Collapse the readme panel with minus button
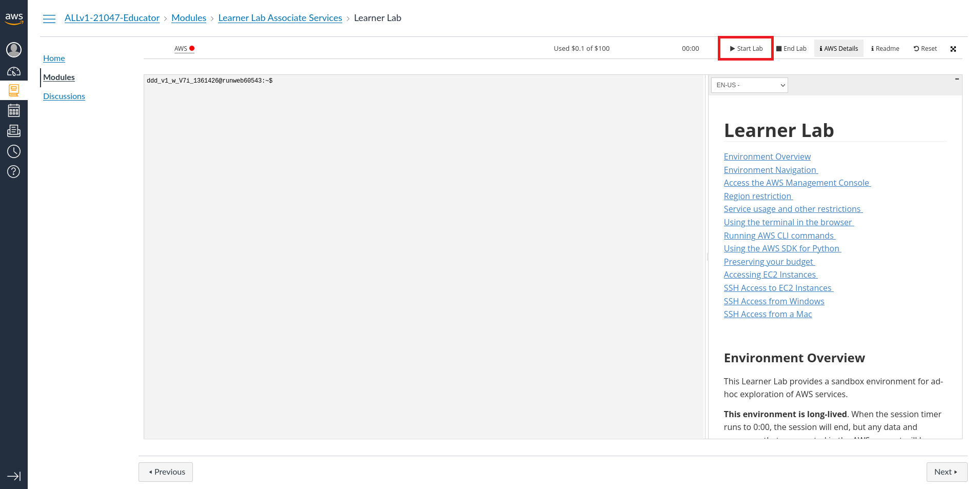 [x=957, y=79]
